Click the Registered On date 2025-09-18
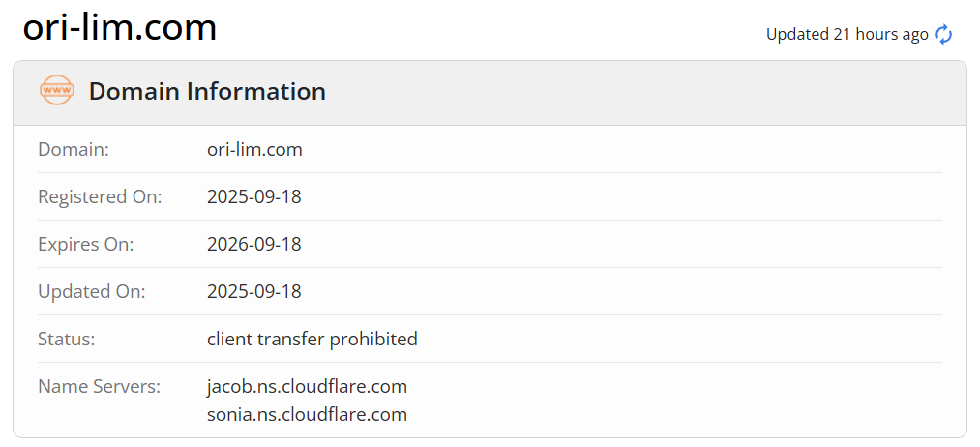The width and height of the screenshot is (980, 447). [254, 197]
